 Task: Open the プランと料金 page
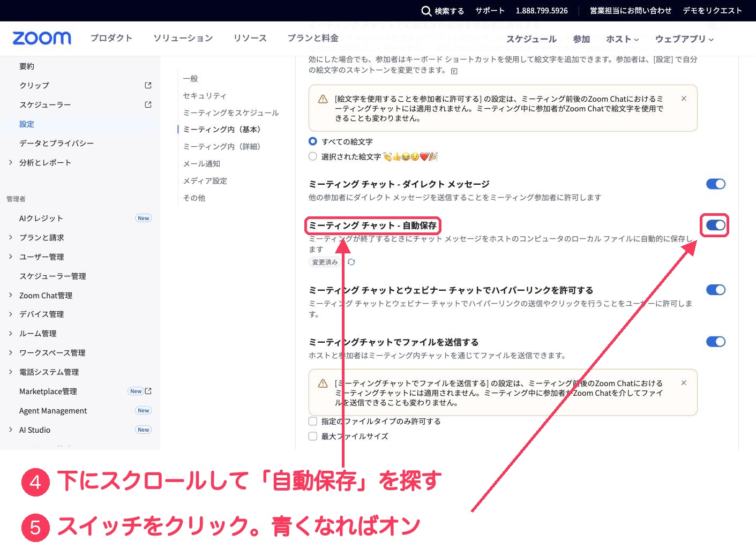313,38
